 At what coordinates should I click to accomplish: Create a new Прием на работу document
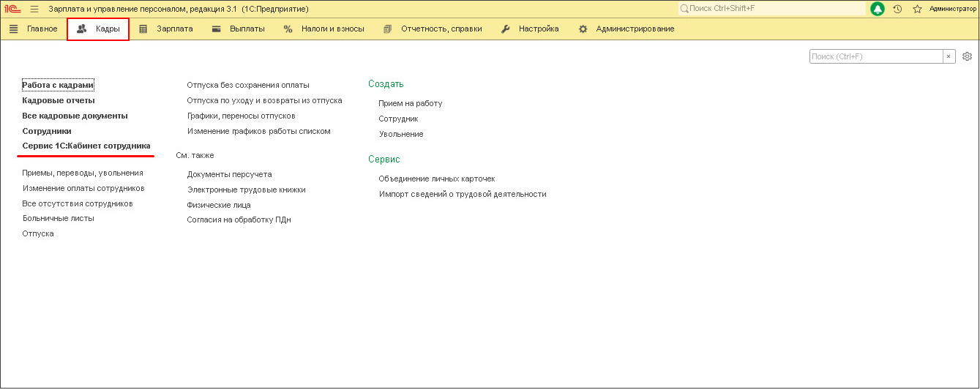click(410, 103)
